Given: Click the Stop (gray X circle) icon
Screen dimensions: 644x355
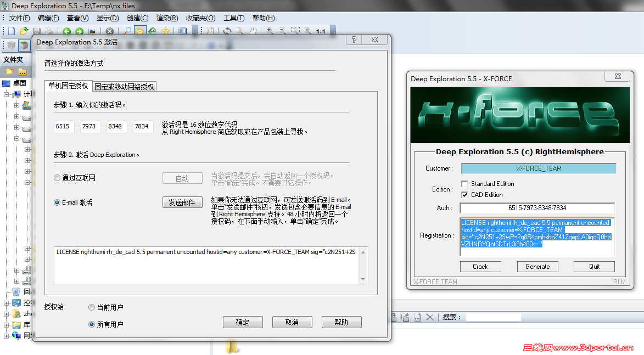Looking at the screenshot, I should click(x=109, y=31).
